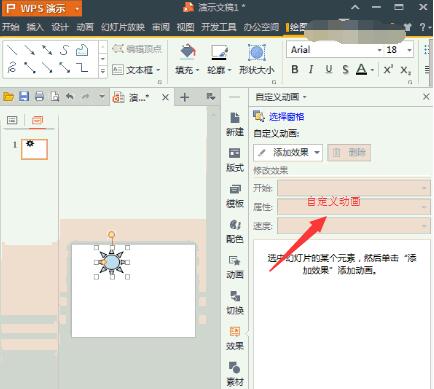Toggle subscript formatting
Screen dimensions: 434x389
pos(406,70)
